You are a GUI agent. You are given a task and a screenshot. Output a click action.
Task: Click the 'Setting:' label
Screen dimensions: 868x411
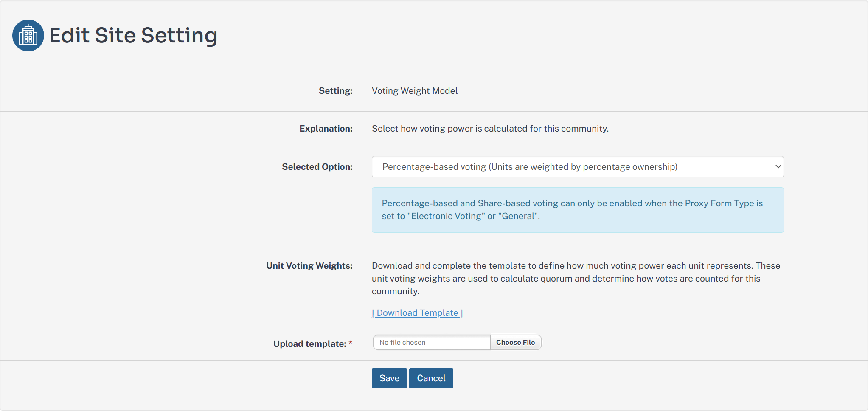click(335, 91)
